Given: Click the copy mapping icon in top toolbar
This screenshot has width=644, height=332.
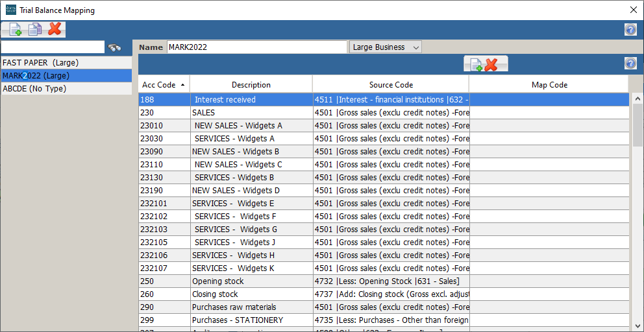Looking at the screenshot, I should pyautogui.click(x=34, y=29).
